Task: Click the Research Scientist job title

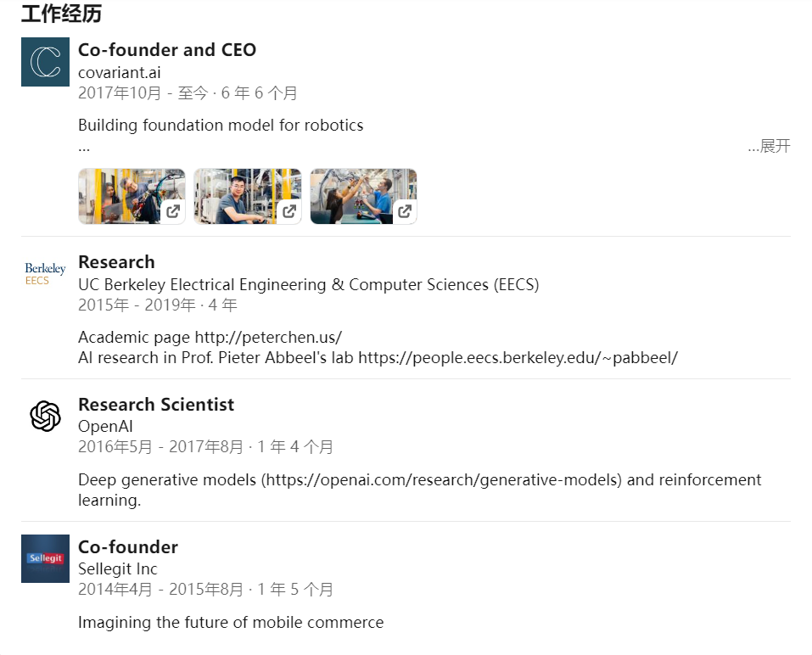Action: (156, 405)
